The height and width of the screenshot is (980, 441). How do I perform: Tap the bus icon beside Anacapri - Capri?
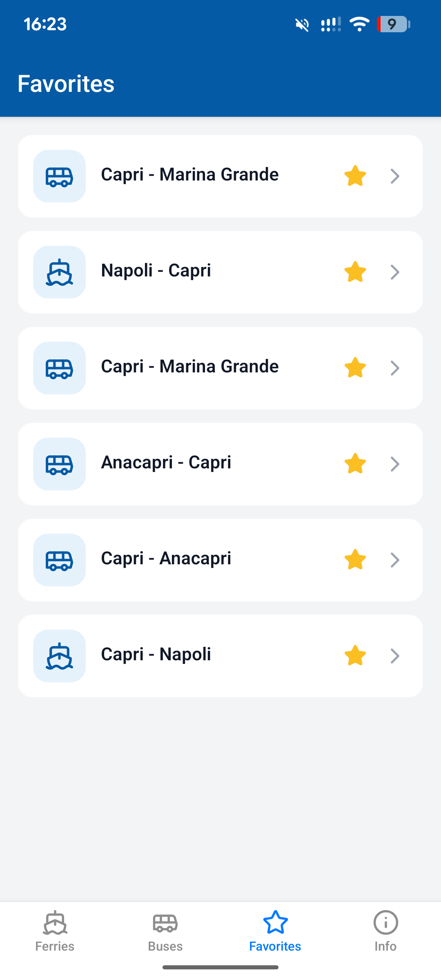(59, 464)
